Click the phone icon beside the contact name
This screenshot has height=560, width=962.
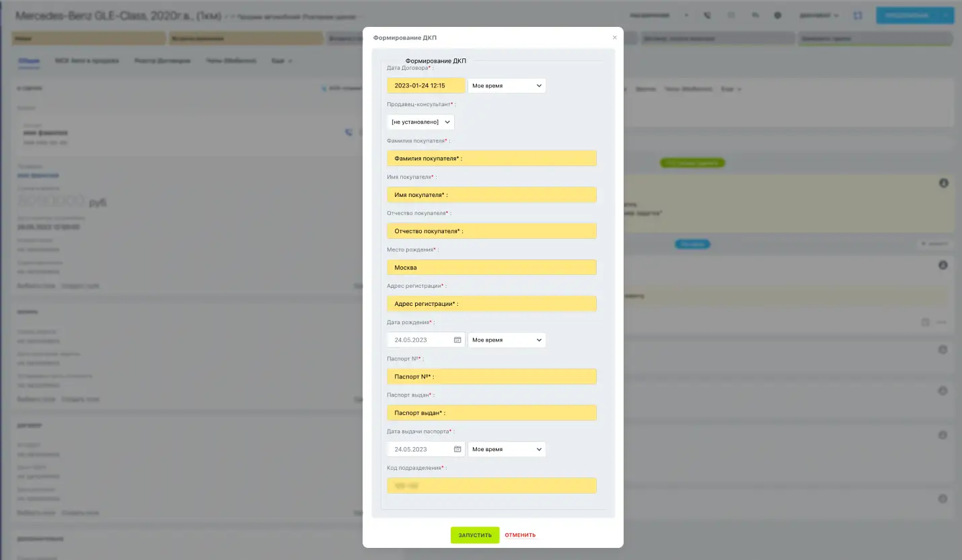pos(348,132)
